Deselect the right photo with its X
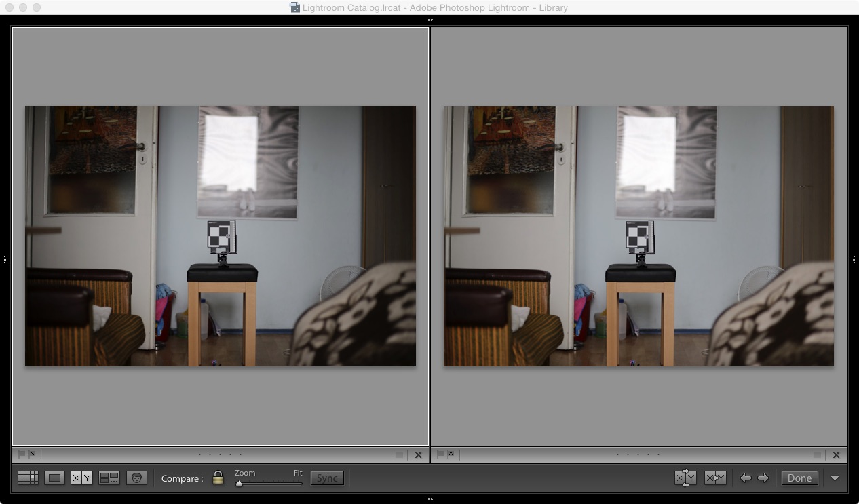 [836, 455]
